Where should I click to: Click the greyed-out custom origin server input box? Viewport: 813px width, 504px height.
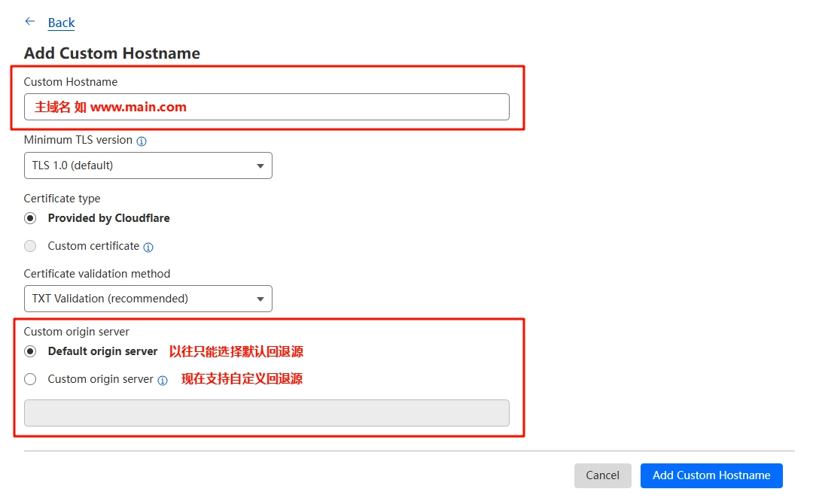266,413
